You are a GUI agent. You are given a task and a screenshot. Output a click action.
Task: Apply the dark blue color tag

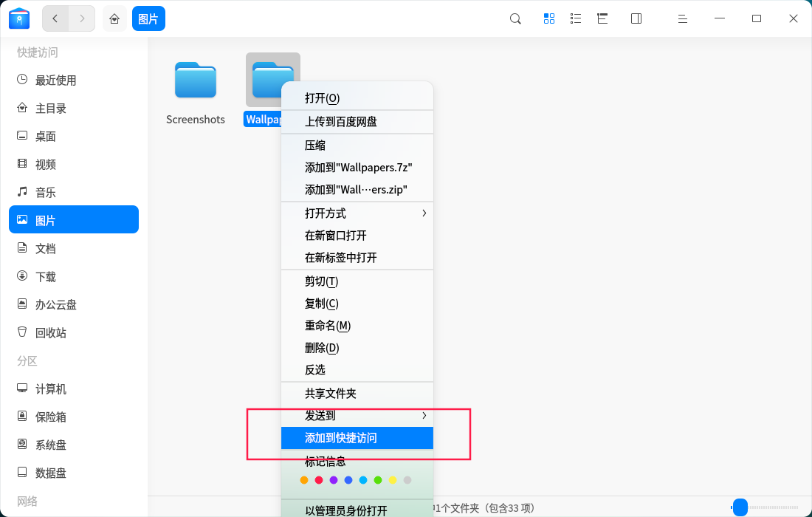[x=348, y=480]
